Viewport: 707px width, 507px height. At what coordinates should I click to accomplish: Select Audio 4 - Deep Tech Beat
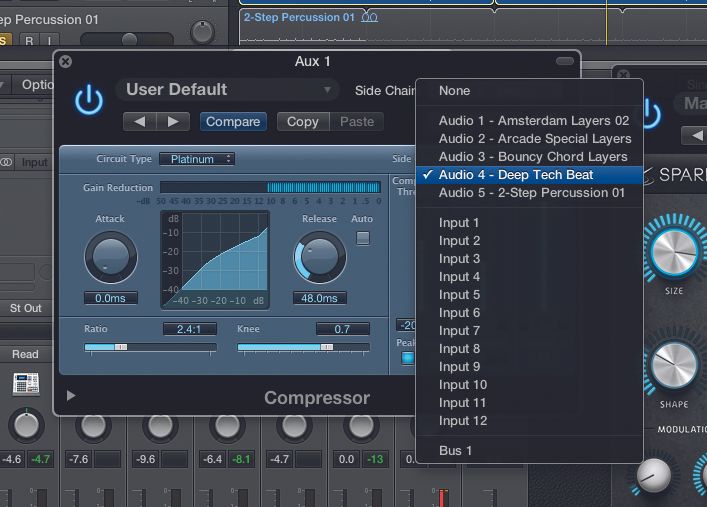pos(529,175)
